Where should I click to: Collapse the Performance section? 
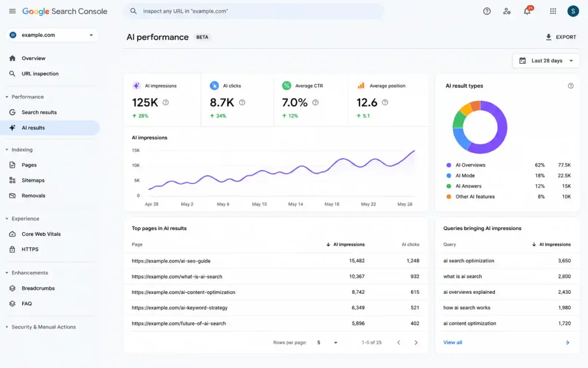(7, 97)
